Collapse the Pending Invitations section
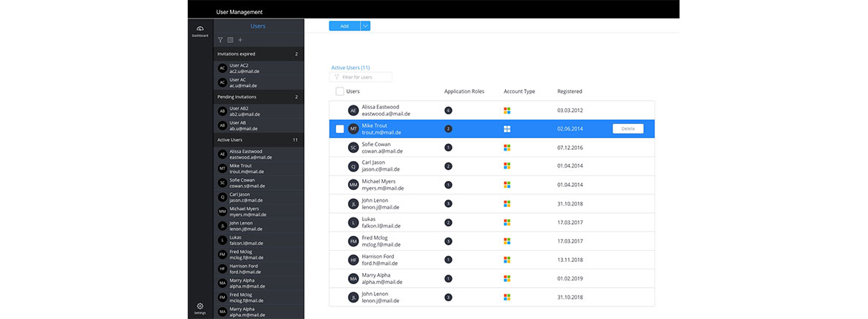 click(257, 97)
